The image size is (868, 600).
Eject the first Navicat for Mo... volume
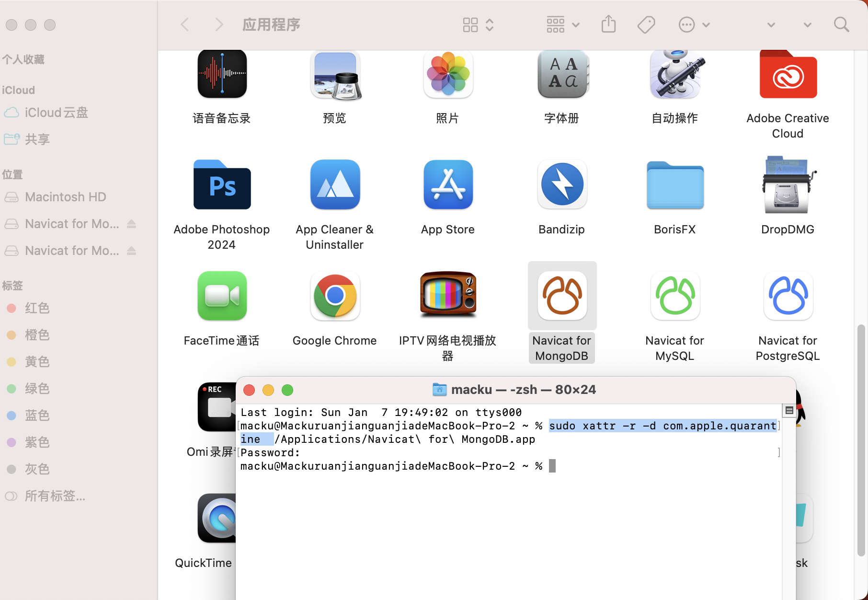click(132, 224)
